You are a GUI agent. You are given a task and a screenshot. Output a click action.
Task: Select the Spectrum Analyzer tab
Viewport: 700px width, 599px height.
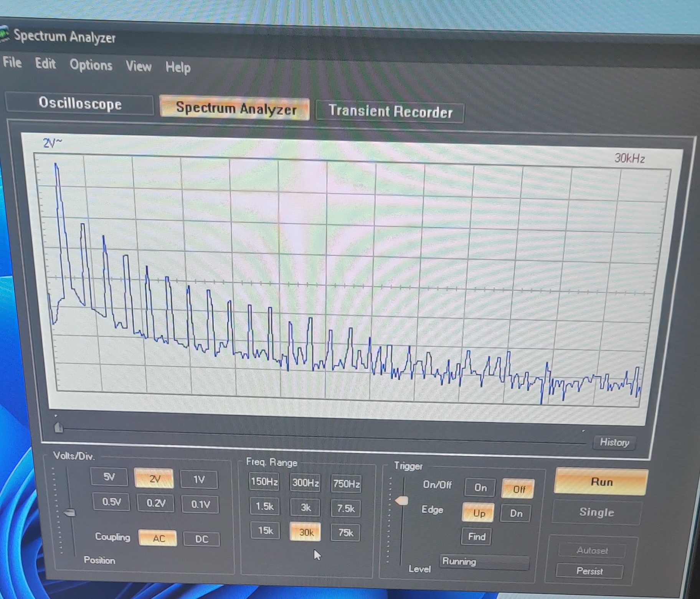tap(235, 108)
